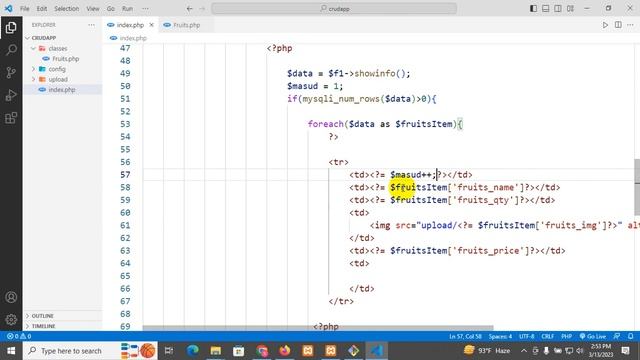Viewport: 640px width, 360px height.
Task: Click the crudapp command center search box
Action: tap(334, 9)
